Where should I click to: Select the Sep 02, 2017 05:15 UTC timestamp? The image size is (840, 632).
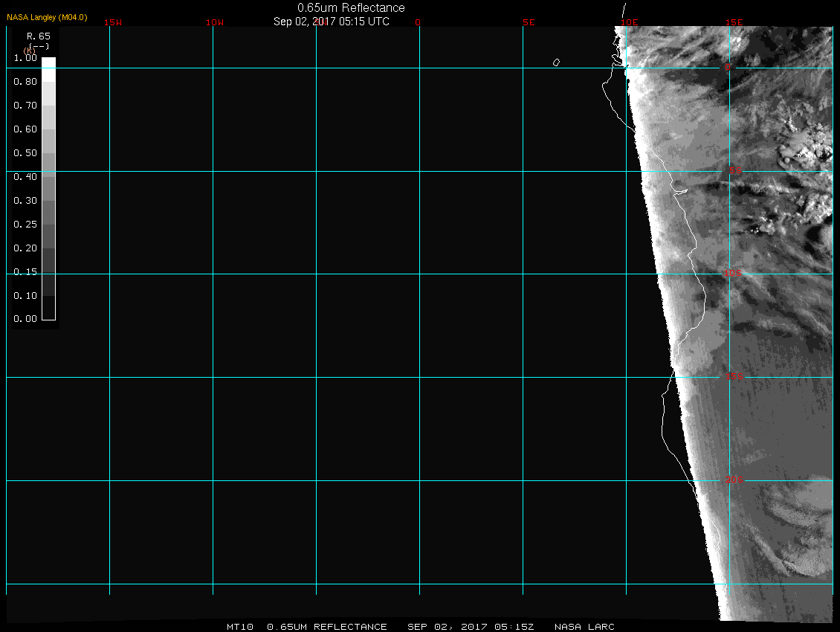point(332,22)
